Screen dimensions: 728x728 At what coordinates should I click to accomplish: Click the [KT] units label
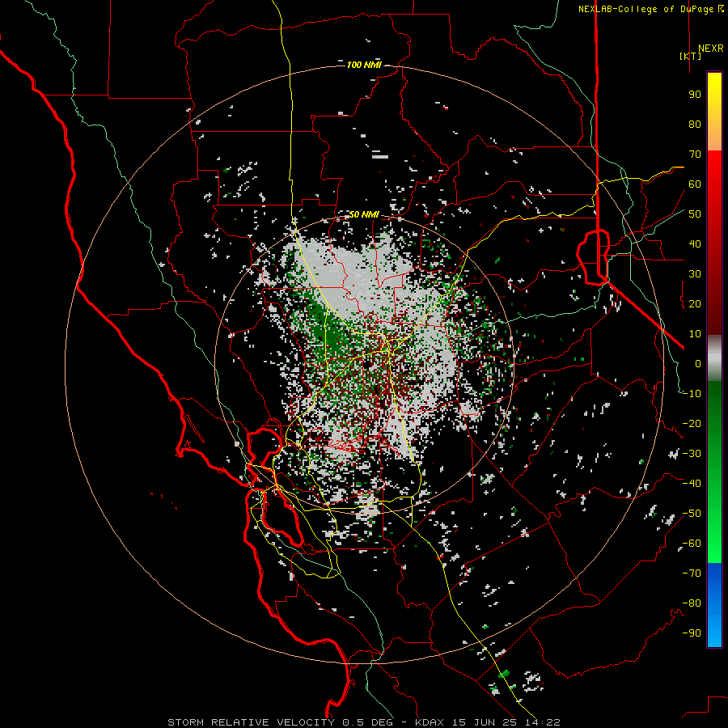click(x=691, y=56)
